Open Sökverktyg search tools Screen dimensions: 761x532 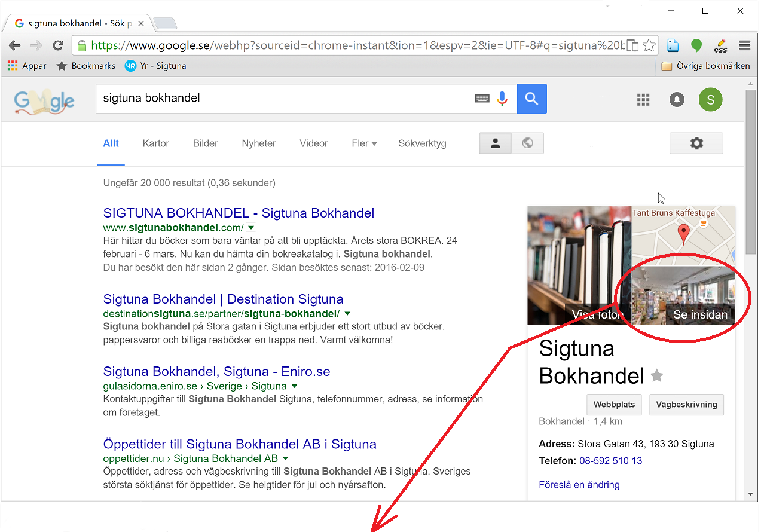coord(423,143)
